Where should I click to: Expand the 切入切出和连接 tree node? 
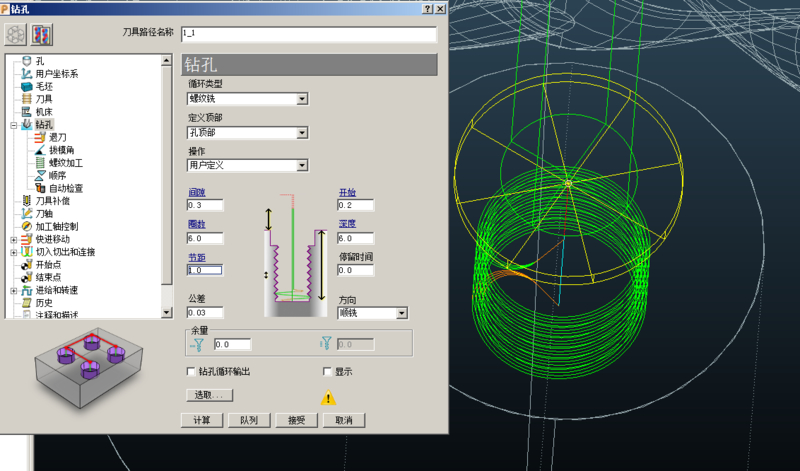tap(14, 252)
